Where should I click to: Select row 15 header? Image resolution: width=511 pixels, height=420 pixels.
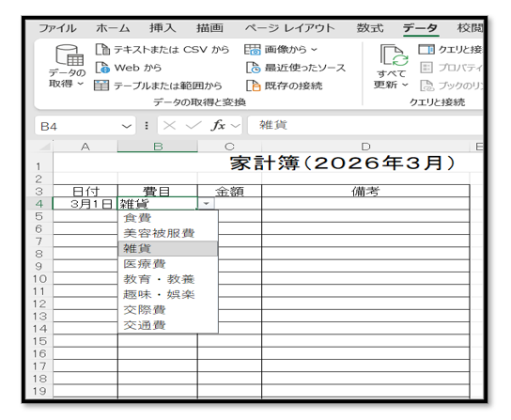pos(39,341)
